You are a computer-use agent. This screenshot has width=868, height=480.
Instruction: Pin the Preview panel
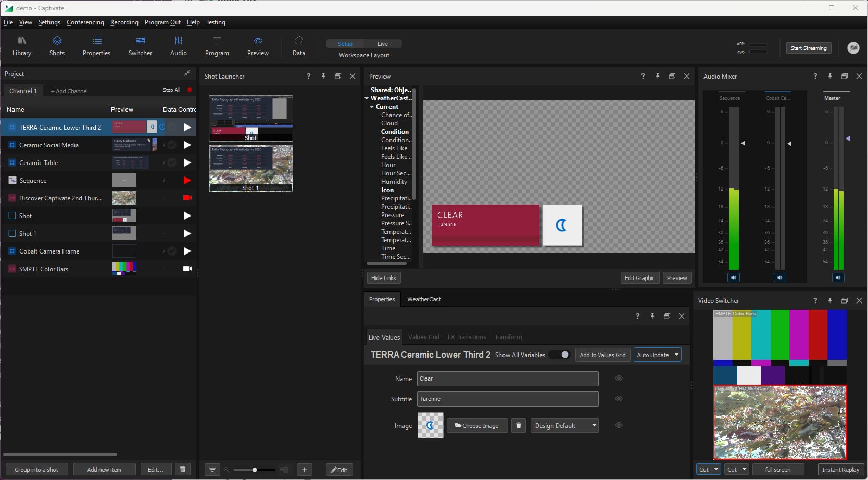[658, 76]
